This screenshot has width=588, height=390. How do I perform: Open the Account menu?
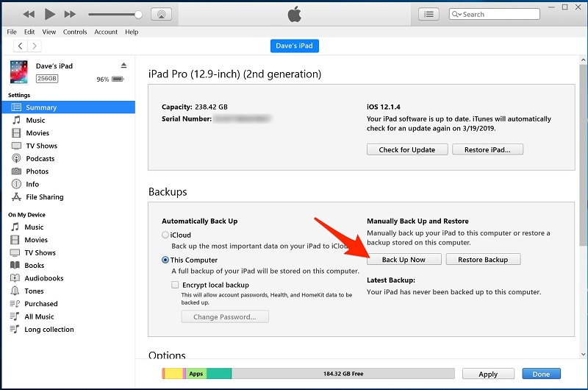106,32
